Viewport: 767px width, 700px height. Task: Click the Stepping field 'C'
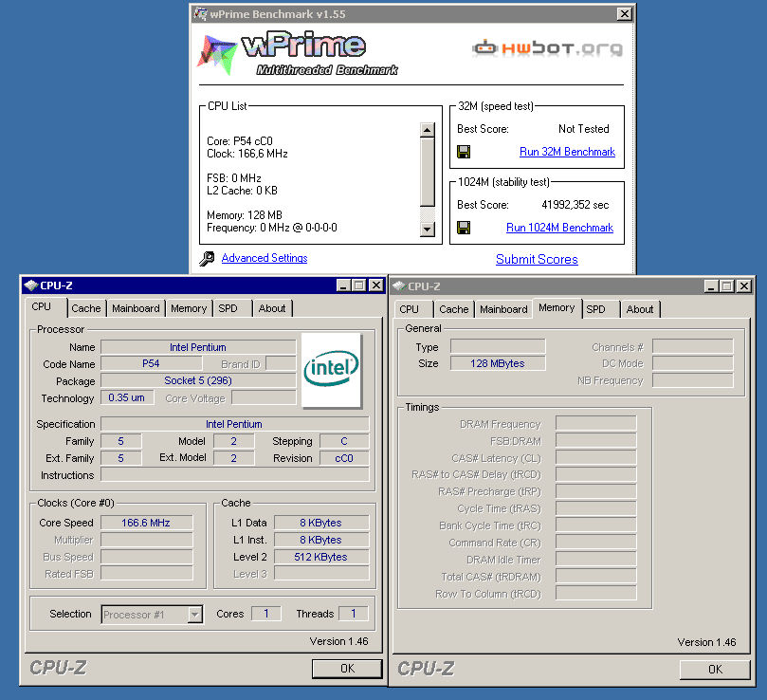tap(344, 441)
